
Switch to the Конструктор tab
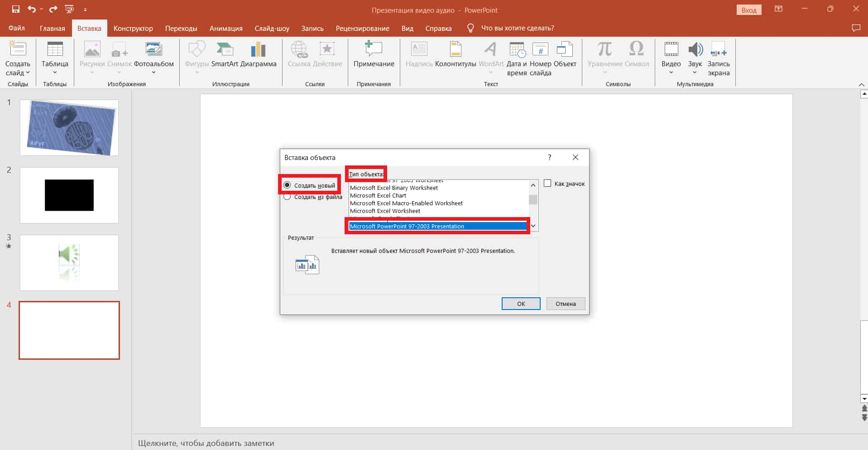133,28
